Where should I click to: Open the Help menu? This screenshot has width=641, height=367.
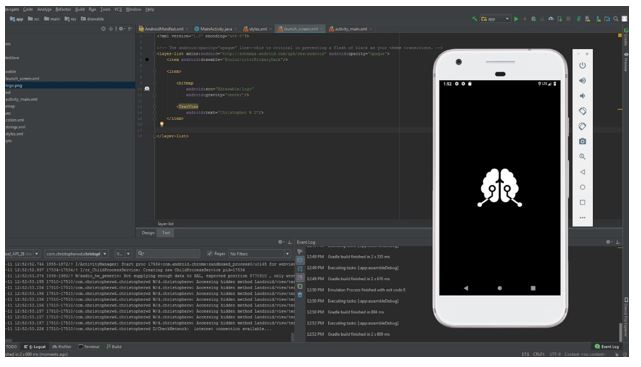pyautogui.click(x=150, y=9)
